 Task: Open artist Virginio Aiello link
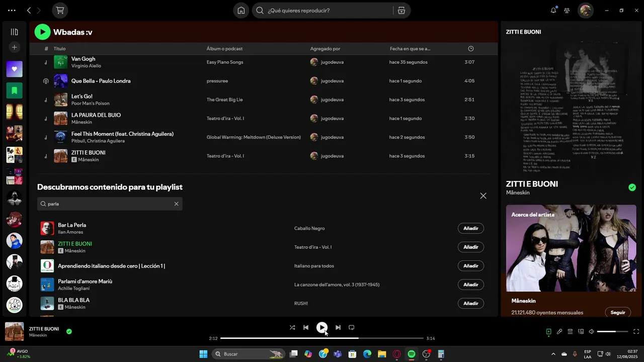coord(86,66)
